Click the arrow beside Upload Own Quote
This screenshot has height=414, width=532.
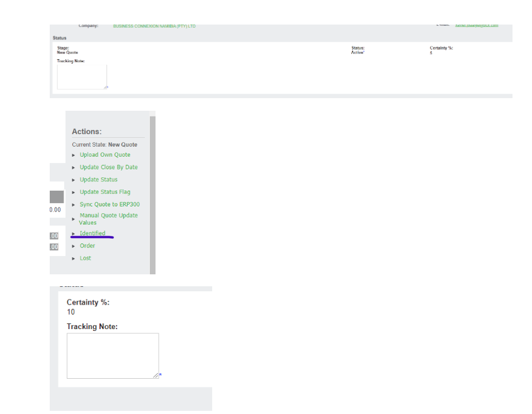(x=74, y=155)
